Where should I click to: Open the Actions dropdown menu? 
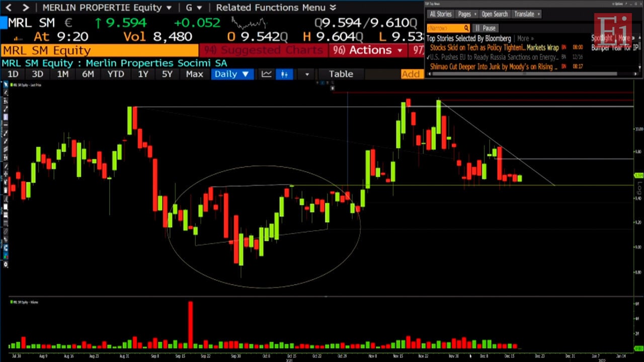(369, 50)
